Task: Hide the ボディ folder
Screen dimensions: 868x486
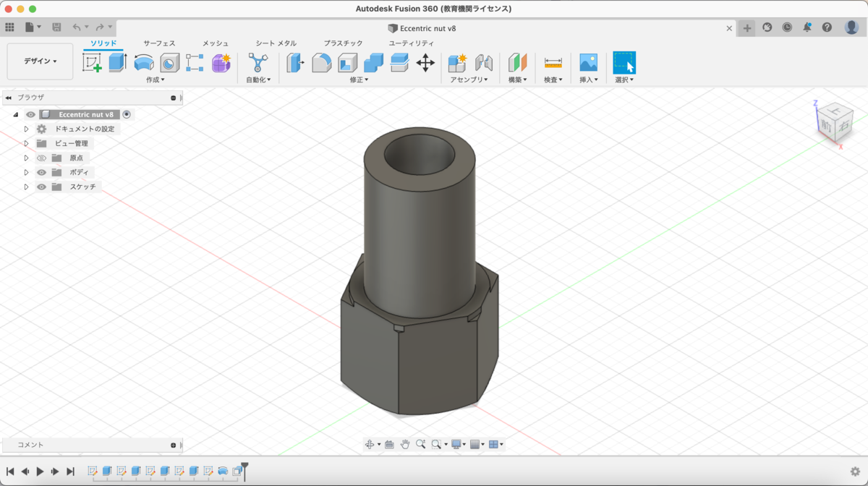Action: point(41,172)
